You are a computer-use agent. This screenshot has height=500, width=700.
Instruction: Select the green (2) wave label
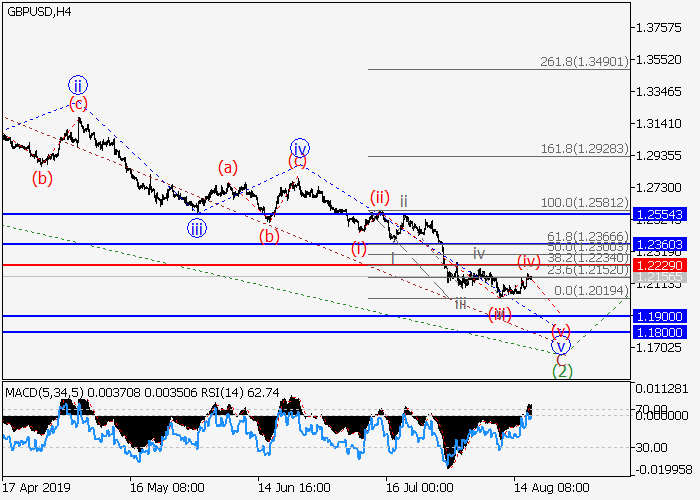pos(562,370)
